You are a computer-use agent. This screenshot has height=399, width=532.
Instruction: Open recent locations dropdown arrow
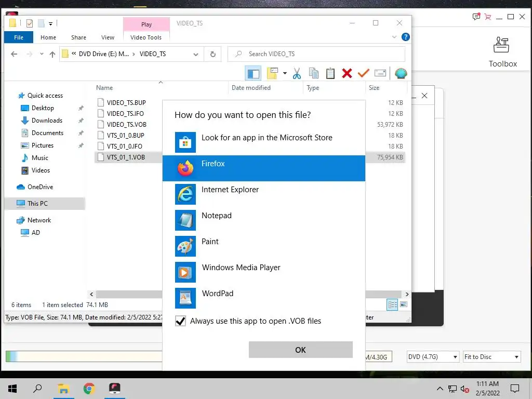coord(42,54)
